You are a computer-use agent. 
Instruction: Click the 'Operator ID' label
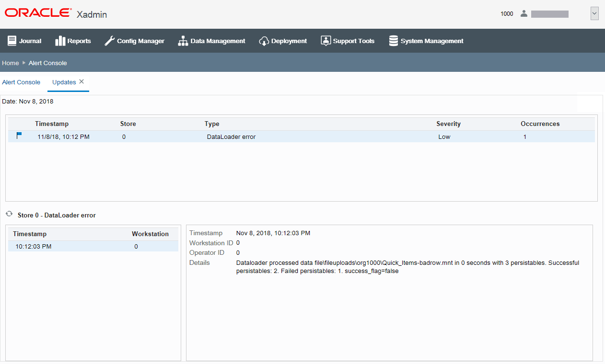pos(207,252)
